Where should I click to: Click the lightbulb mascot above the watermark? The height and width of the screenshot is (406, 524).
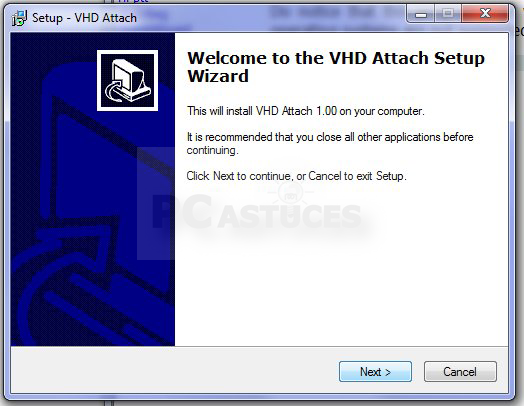point(290,194)
